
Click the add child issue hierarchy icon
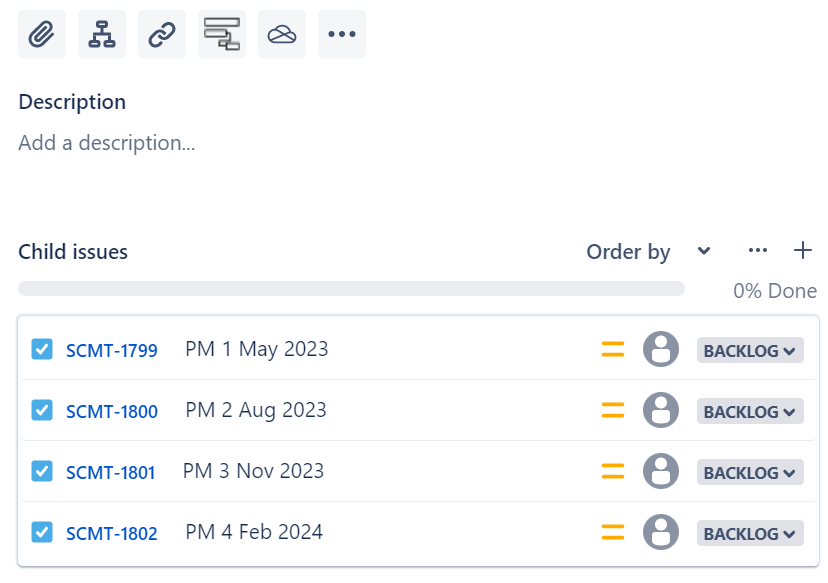[x=102, y=34]
